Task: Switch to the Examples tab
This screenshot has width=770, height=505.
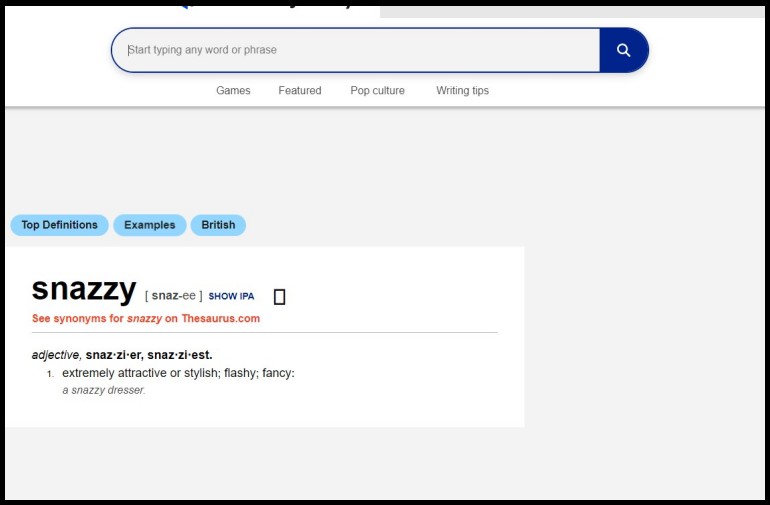Action: click(x=150, y=225)
